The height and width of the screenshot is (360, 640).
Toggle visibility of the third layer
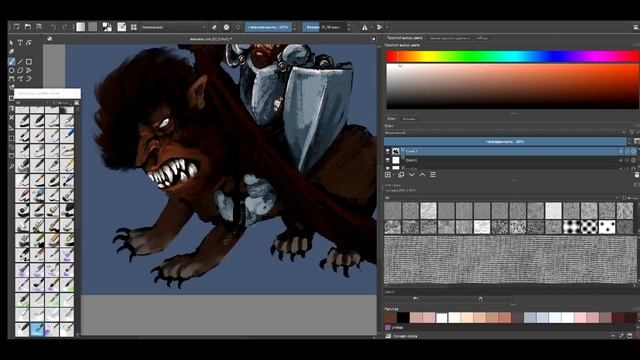click(x=388, y=167)
